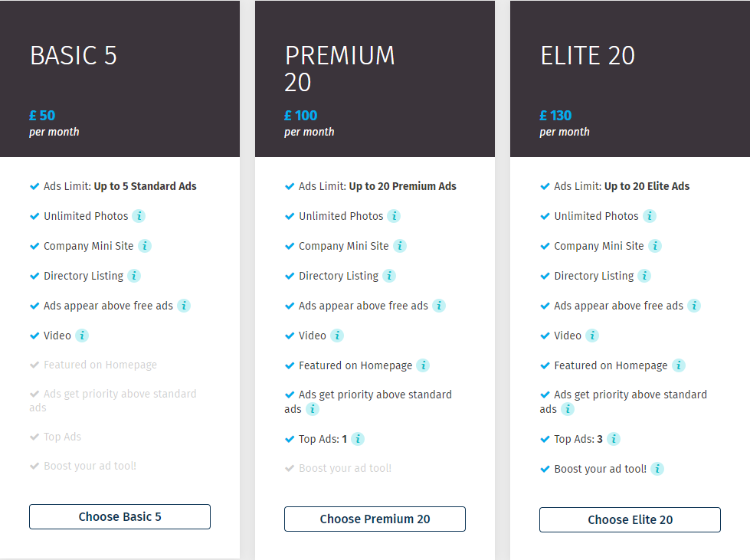This screenshot has height=560, width=750.
Task: Click info icon beside Basic 5 Video
Action: (x=82, y=336)
